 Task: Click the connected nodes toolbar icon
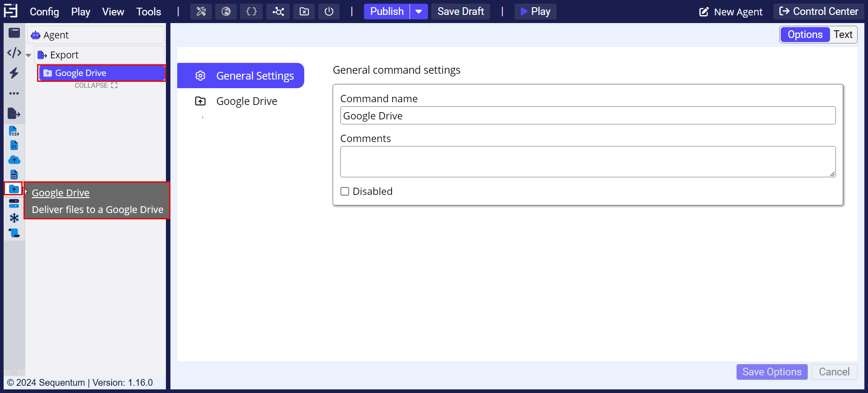(278, 11)
